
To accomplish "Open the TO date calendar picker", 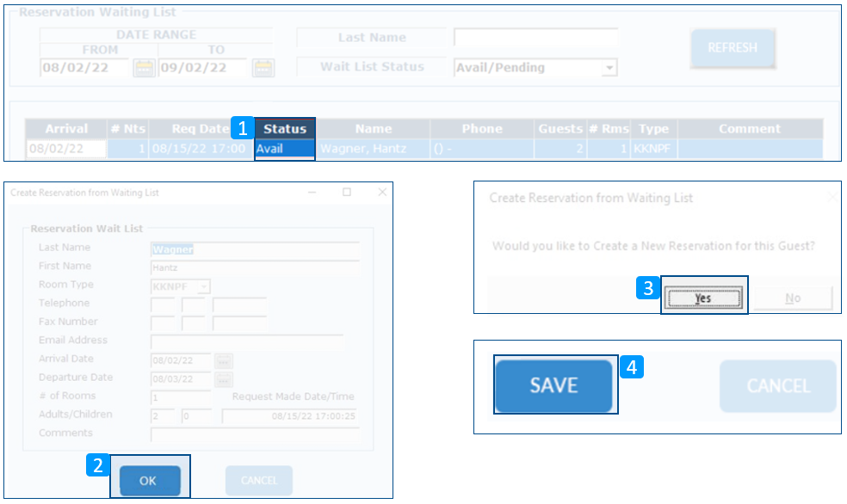I will (x=263, y=68).
